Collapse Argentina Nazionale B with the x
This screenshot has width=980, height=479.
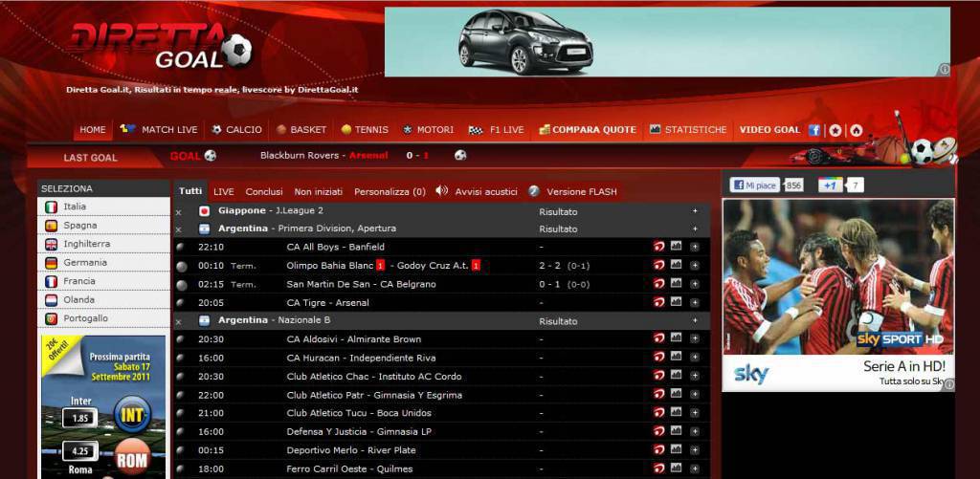point(178,321)
